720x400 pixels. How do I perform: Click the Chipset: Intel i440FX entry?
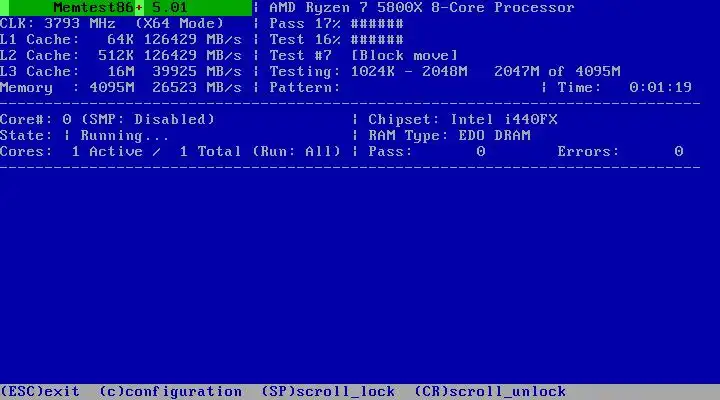(463, 119)
